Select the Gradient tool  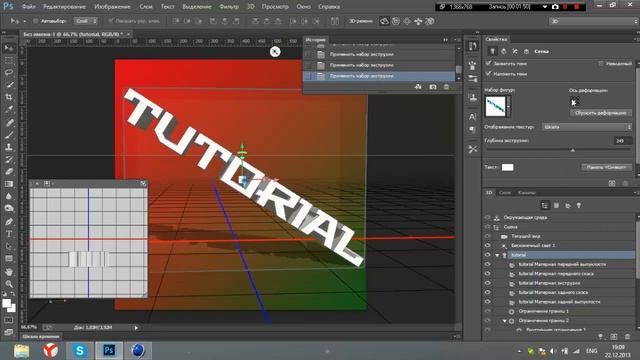(x=9, y=184)
